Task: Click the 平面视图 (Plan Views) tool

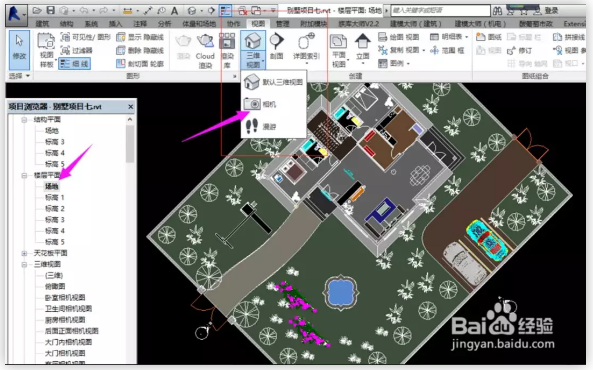Action: pyautogui.click(x=339, y=50)
